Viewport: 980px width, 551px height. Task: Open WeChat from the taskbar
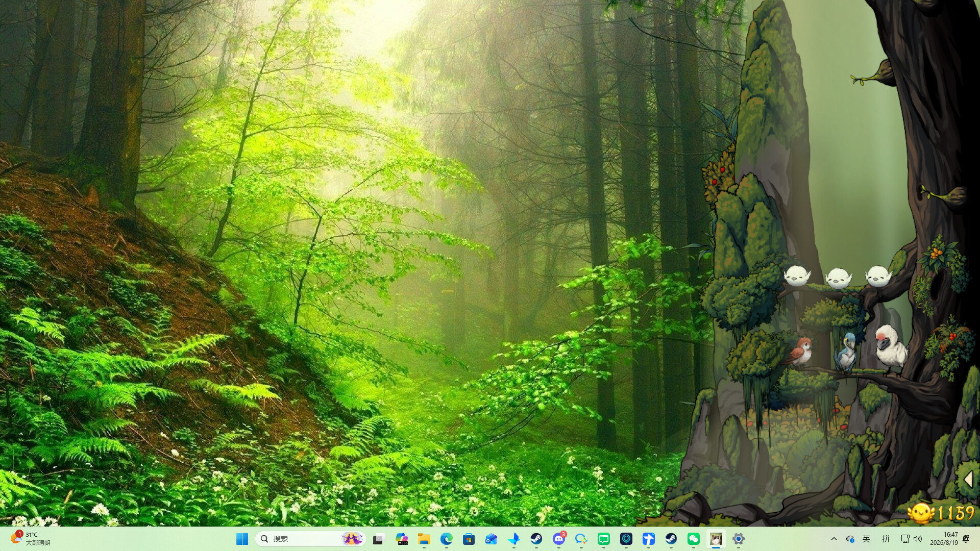pos(694,539)
